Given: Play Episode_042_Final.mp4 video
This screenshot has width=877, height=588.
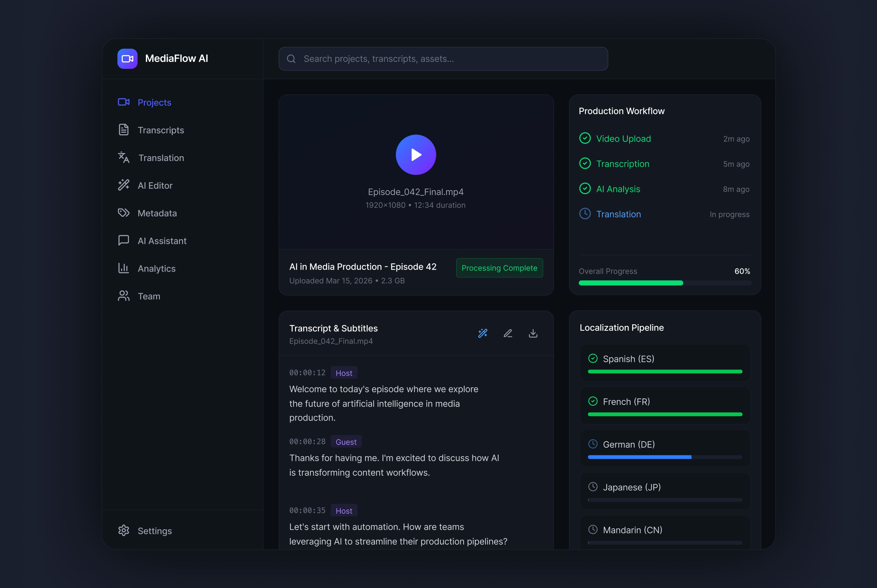Looking at the screenshot, I should coord(416,155).
